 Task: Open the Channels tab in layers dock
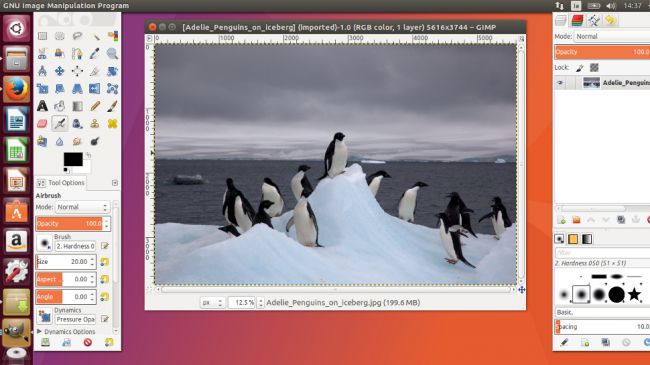(577, 20)
